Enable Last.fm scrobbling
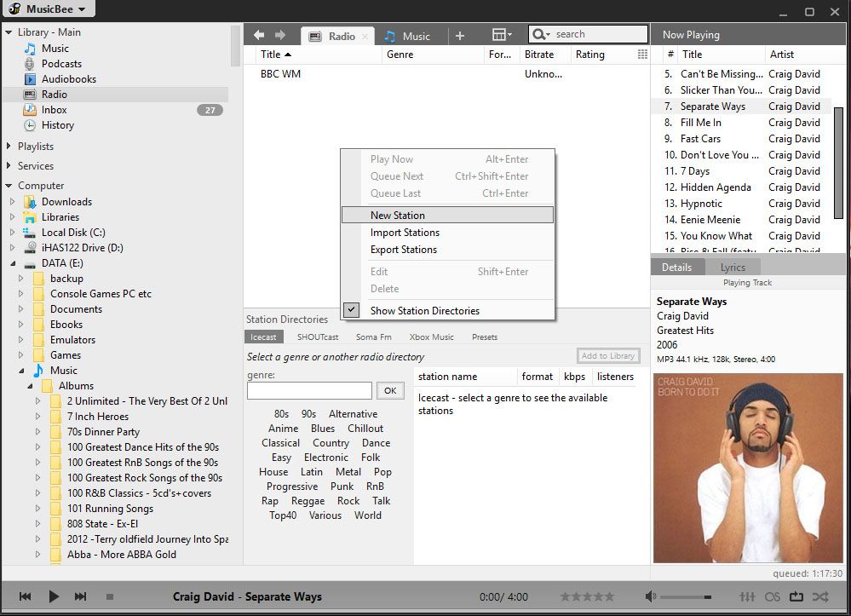Viewport: 851px width, 616px height. [772, 596]
